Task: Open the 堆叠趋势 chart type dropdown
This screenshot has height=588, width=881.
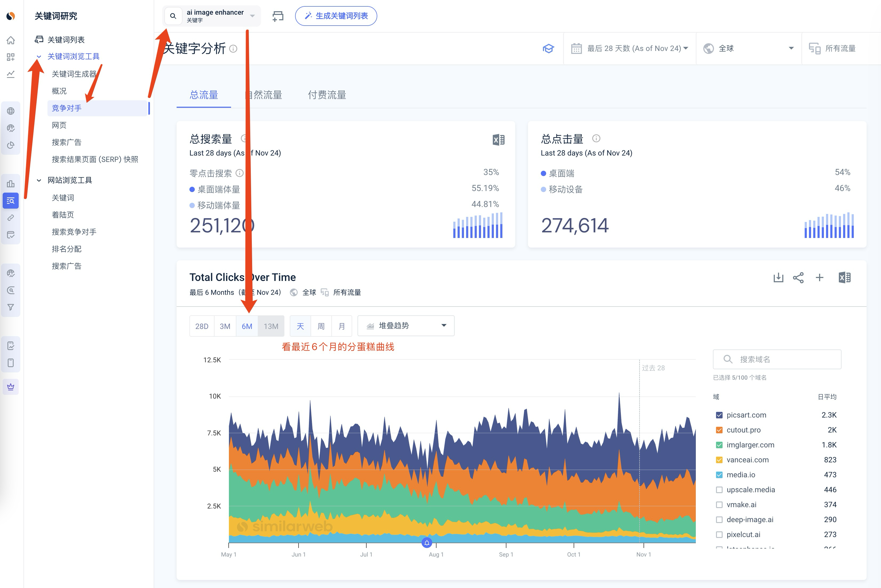Action: coord(406,326)
